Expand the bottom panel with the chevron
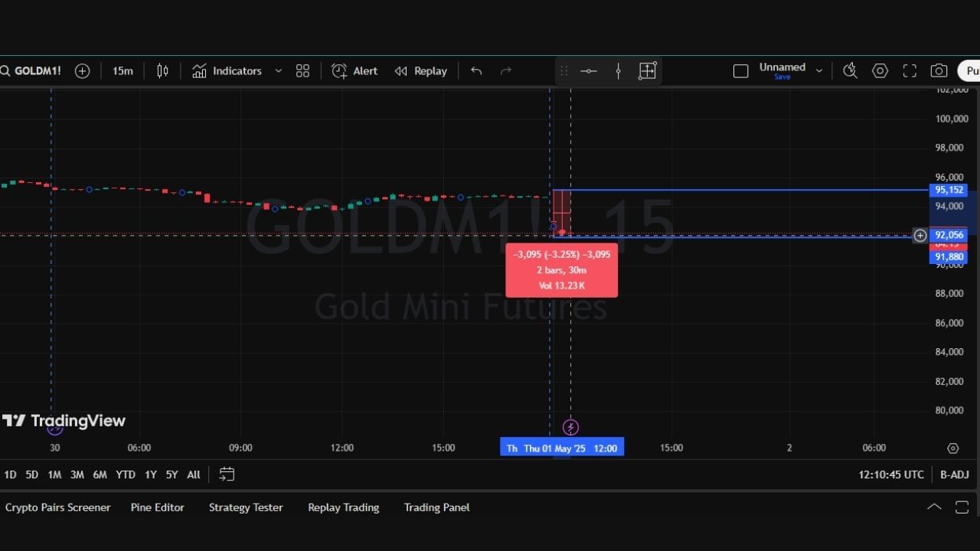Image resolution: width=980 pixels, height=551 pixels. tap(934, 507)
